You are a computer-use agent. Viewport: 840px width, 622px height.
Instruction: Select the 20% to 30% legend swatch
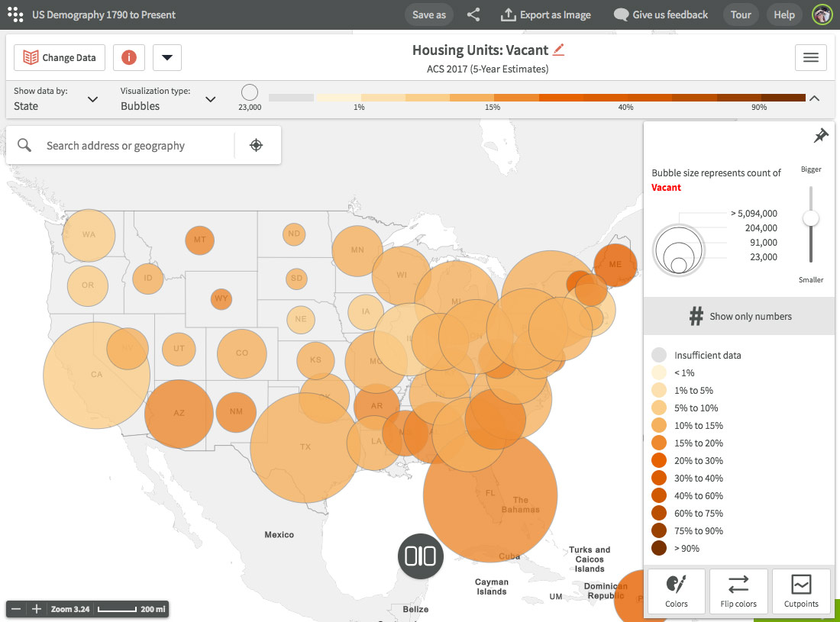tap(659, 460)
